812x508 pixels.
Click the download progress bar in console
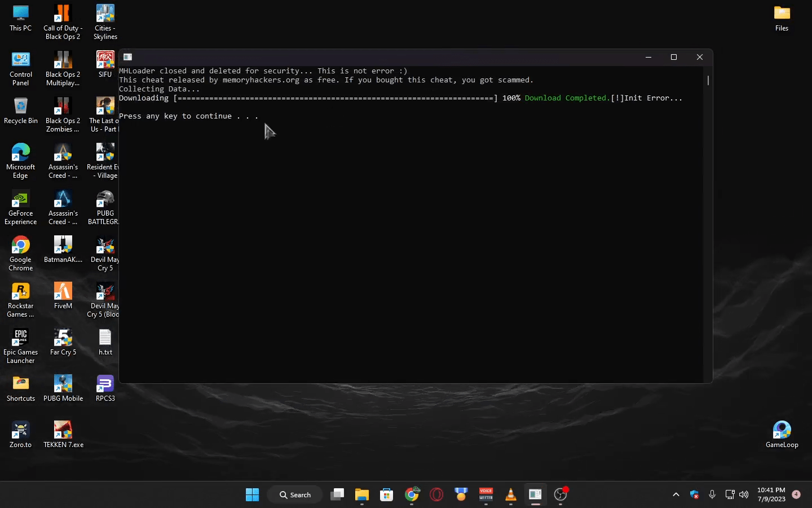coord(336,98)
